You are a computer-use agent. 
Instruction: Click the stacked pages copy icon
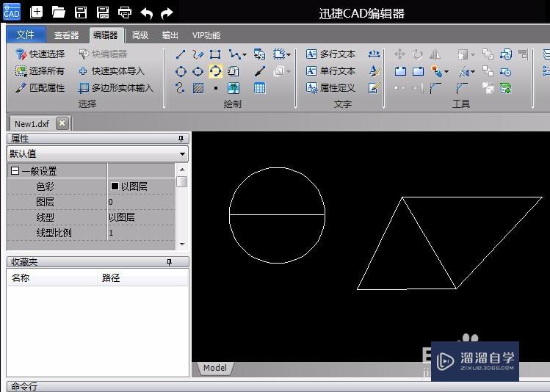pos(233,71)
